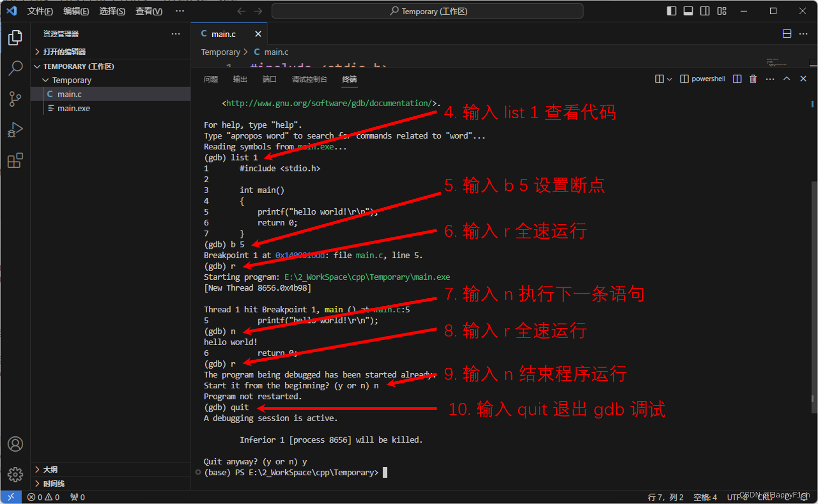This screenshot has width=818, height=504.
Task: Switch to the 输出 (Output) tab
Action: pos(240,79)
